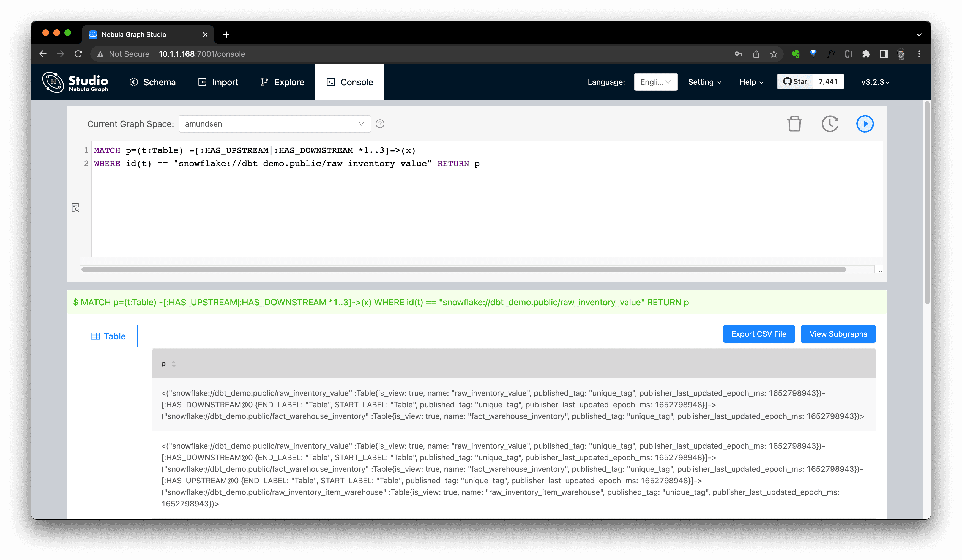Click the View Subgraphs button

point(838,334)
